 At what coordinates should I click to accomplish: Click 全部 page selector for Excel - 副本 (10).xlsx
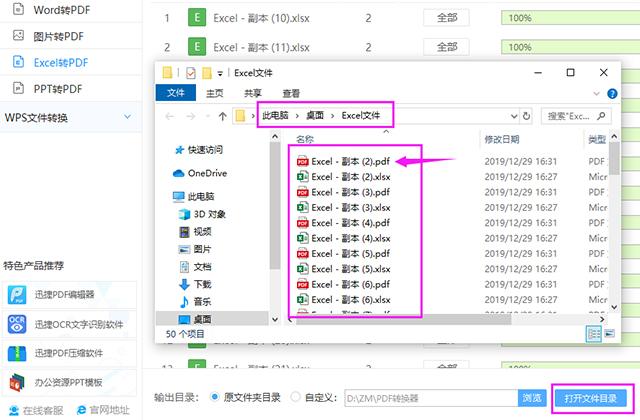point(447,18)
